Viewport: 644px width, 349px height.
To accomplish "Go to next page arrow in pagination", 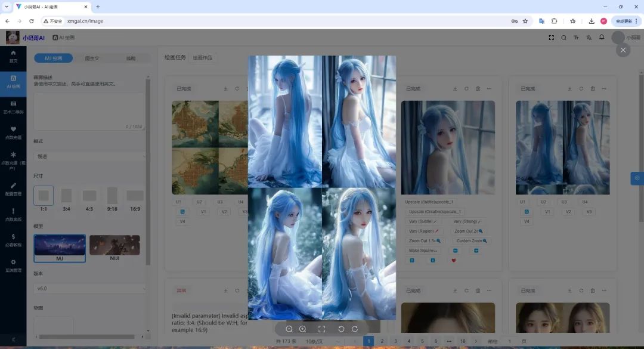I will (x=476, y=341).
